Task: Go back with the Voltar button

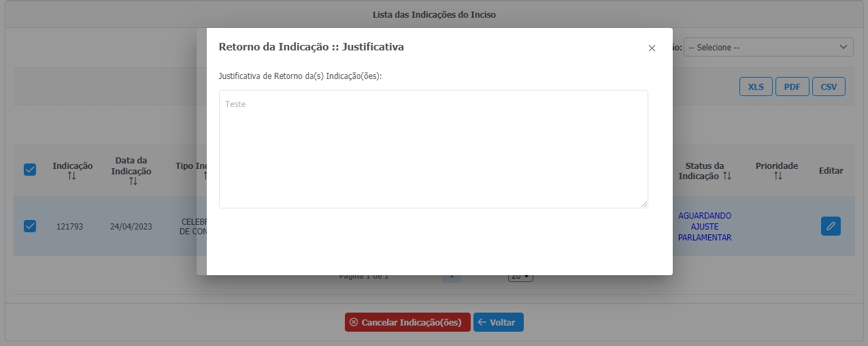Action: click(498, 322)
